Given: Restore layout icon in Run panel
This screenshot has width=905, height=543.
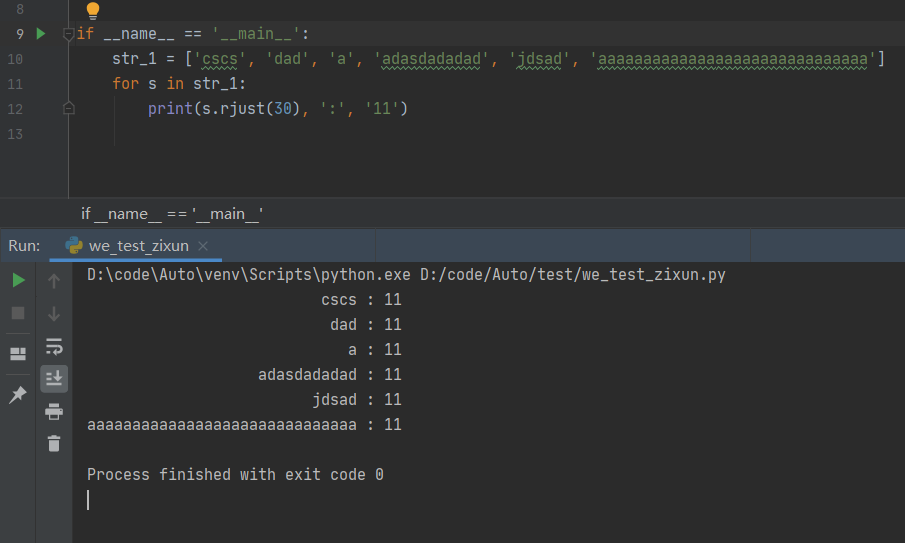Looking at the screenshot, I should click(x=18, y=354).
